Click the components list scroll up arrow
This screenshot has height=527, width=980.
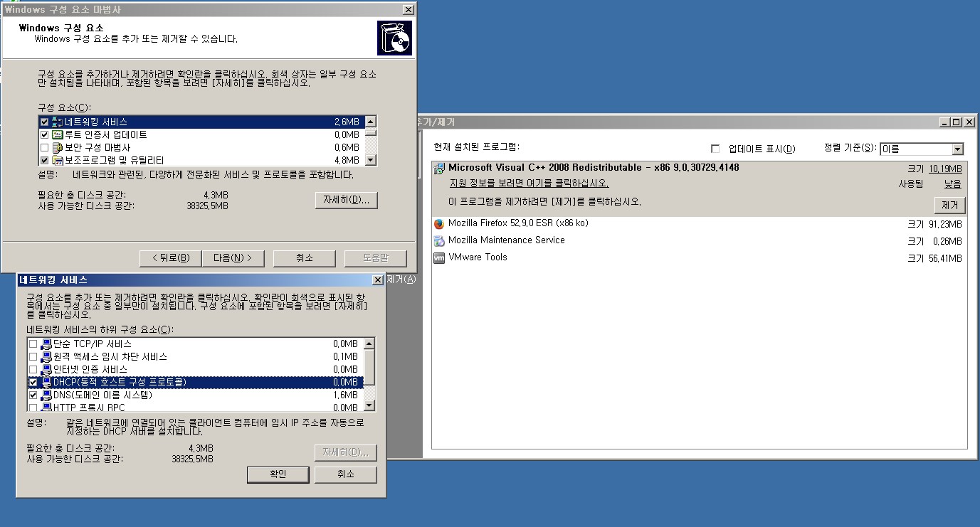coord(371,122)
